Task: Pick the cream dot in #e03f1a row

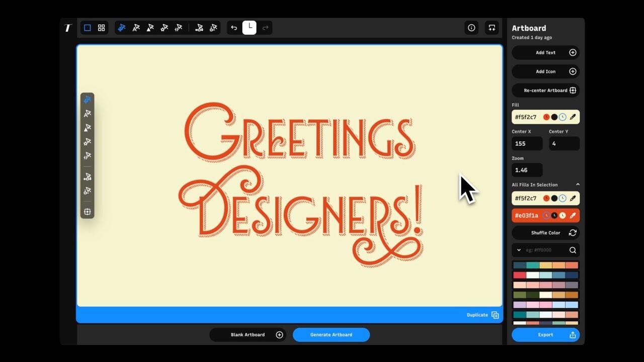Action: click(562, 216)
